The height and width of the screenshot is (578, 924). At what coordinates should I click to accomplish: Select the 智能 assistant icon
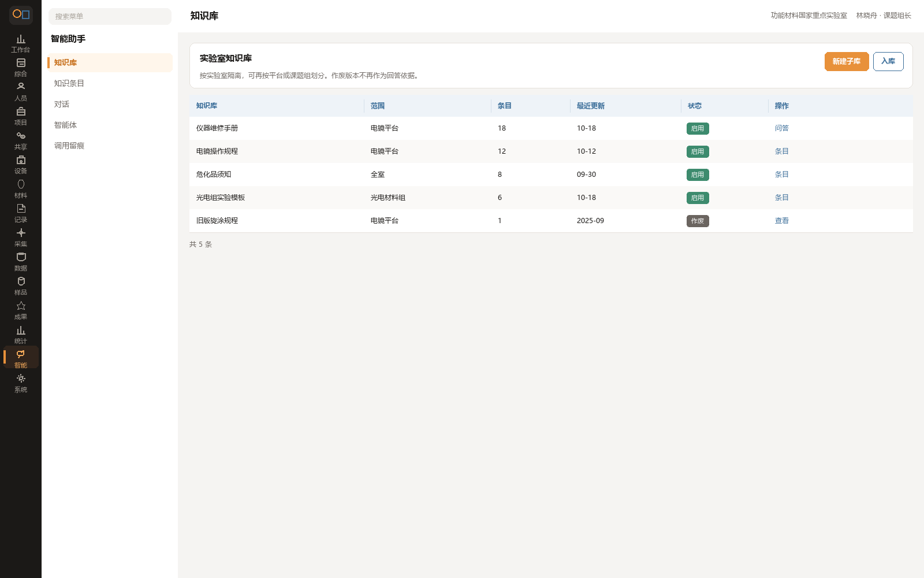tap(21, 357)
